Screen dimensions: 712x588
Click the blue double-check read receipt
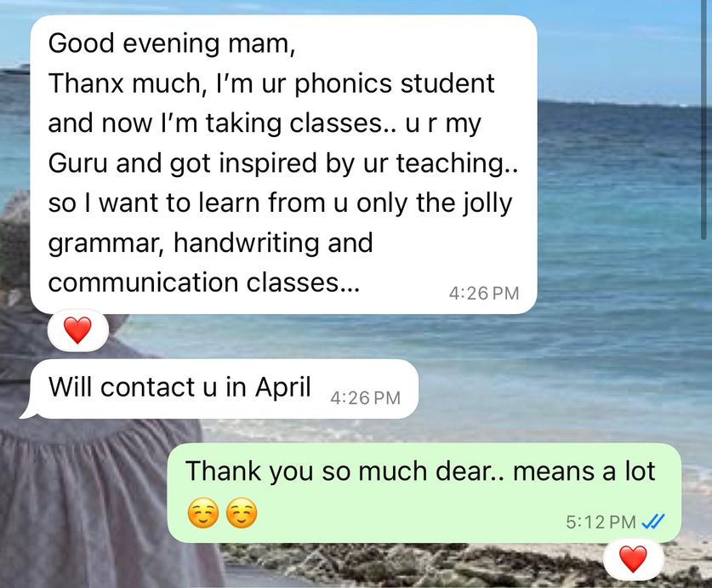(x=653, y=522)
